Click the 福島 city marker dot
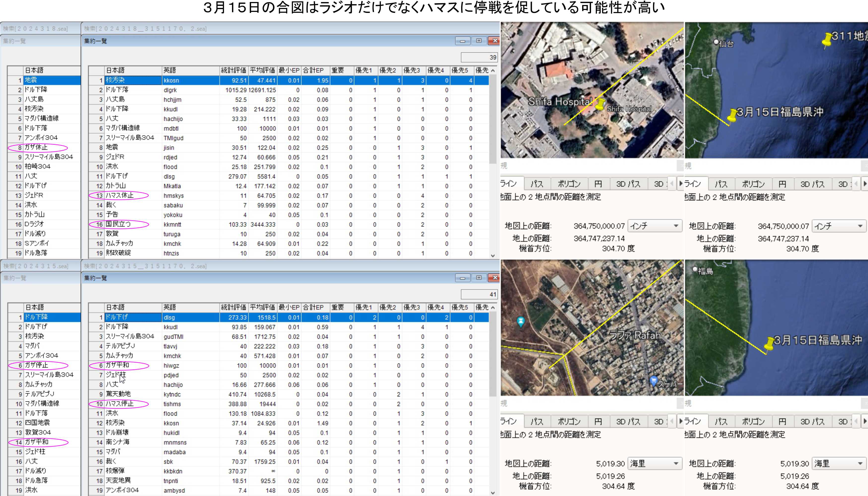 click(695, 269)
